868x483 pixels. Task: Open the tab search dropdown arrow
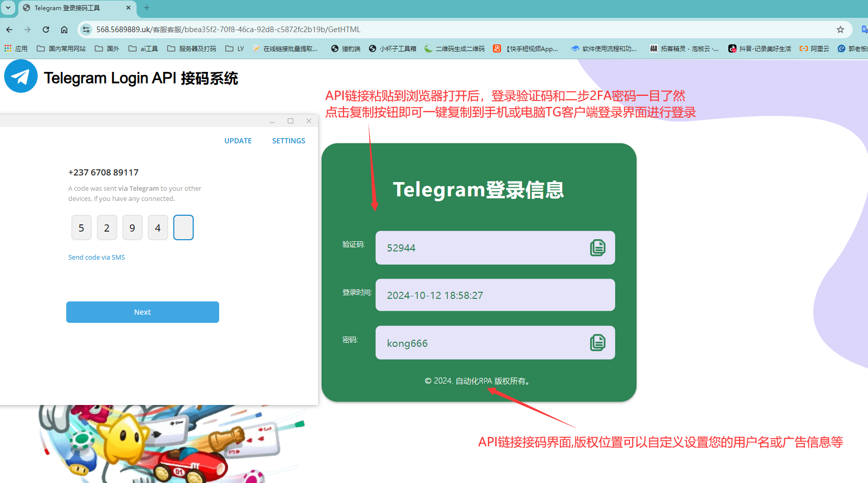[x=8, y=8]
